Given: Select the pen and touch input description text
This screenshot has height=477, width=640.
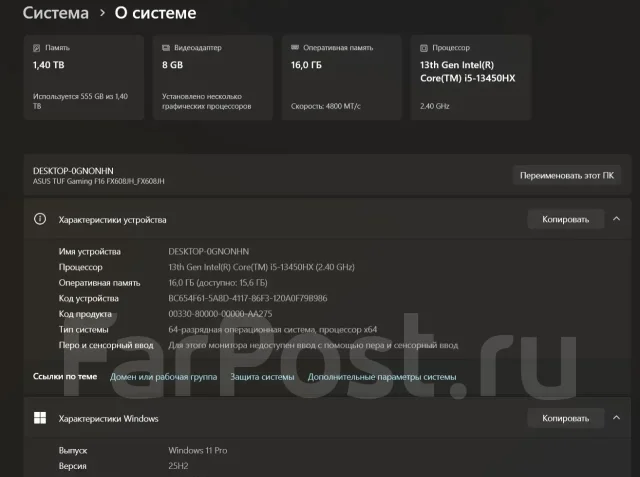Looking at the screenshot, I should coord(313,345).
